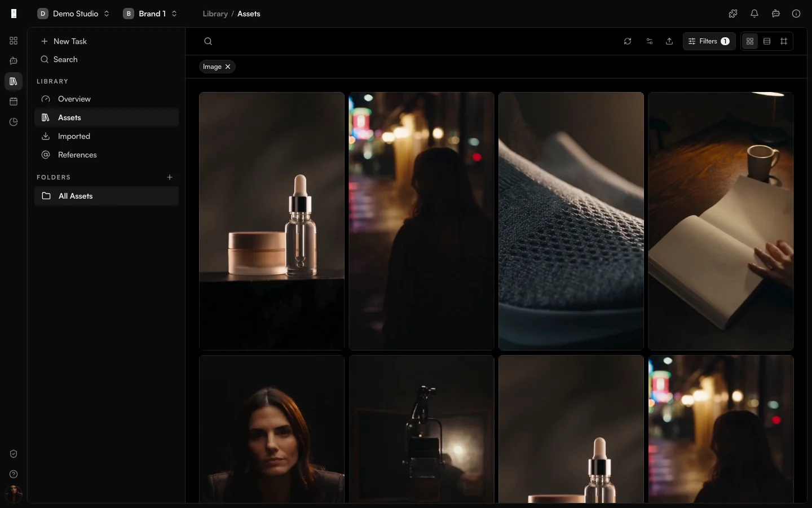
Task: Open the agent bot icon in left rail
Action: 14,61
